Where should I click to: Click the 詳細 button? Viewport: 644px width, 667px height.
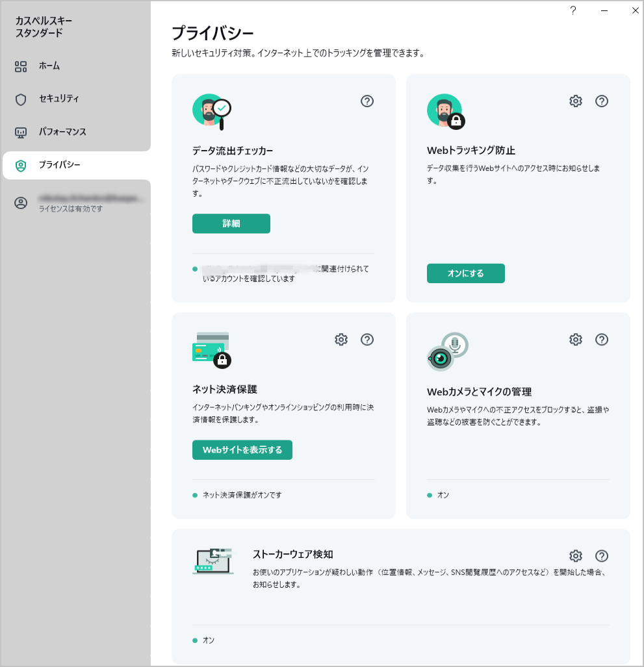point(231,224)
